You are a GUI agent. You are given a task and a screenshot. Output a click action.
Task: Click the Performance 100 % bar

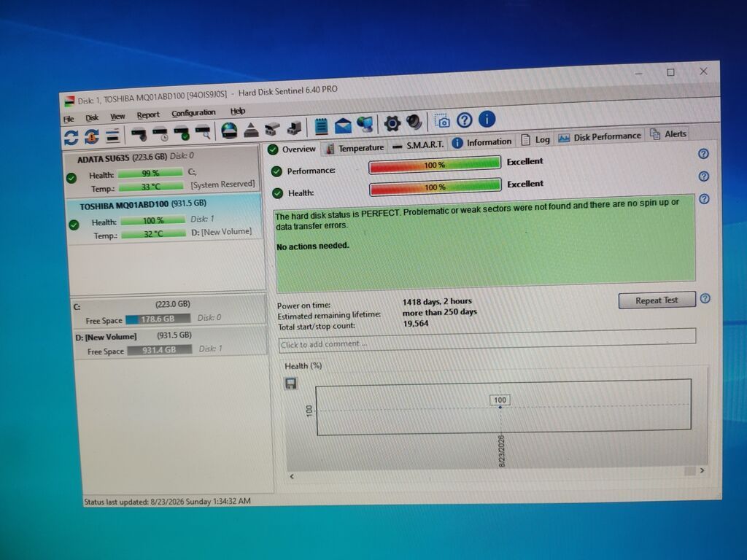pyautogui.click(x=435, y=165)
